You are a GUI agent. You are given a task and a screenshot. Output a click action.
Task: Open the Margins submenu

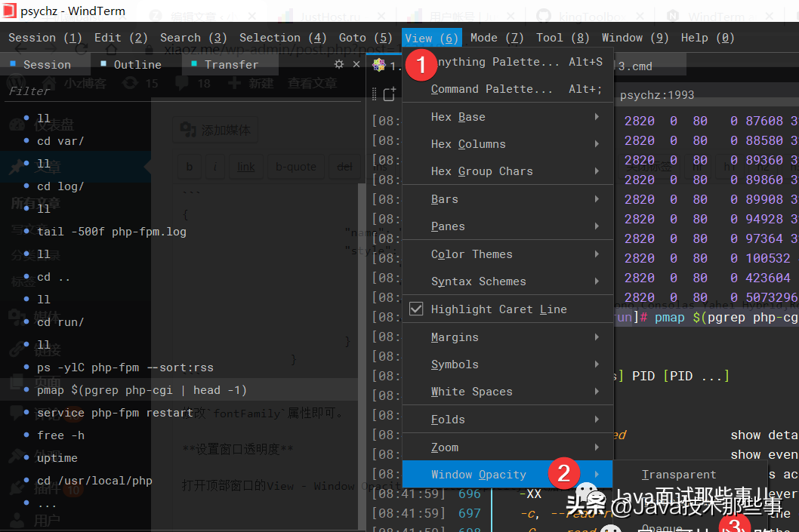[x=507, y=337]
